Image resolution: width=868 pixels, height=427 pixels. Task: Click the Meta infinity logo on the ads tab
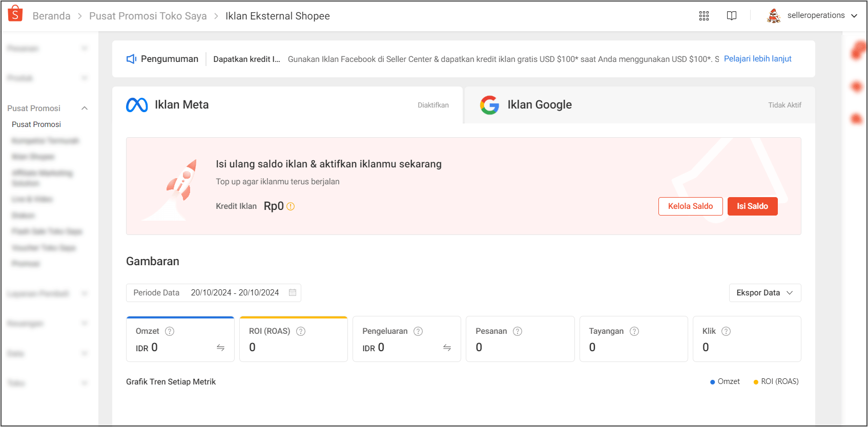coord(136,104)
